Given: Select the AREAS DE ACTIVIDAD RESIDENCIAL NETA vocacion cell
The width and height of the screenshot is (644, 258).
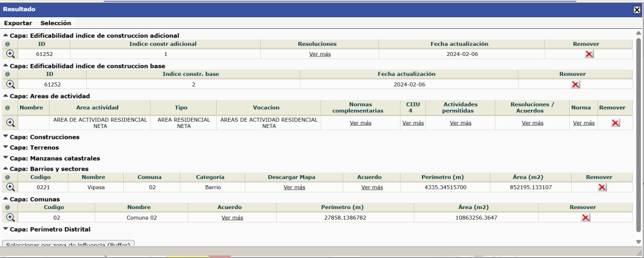Looking at the screenshot, I should click(x=269, y=122).
